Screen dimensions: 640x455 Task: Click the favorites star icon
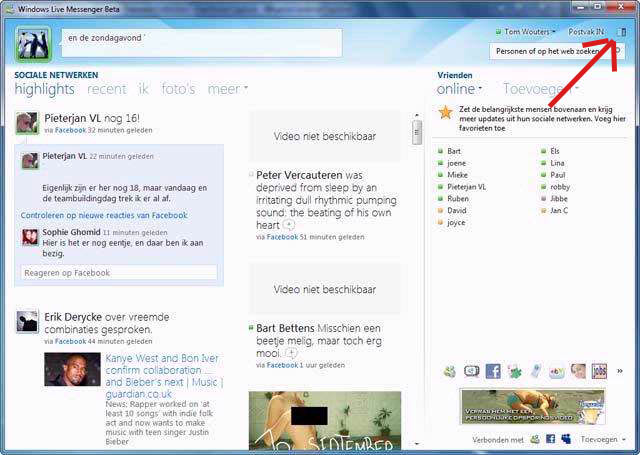(445, 112)
